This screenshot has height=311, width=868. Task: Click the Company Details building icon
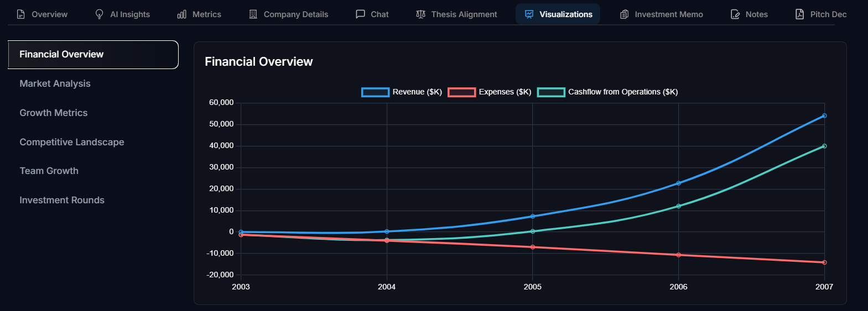pos(253,14)
